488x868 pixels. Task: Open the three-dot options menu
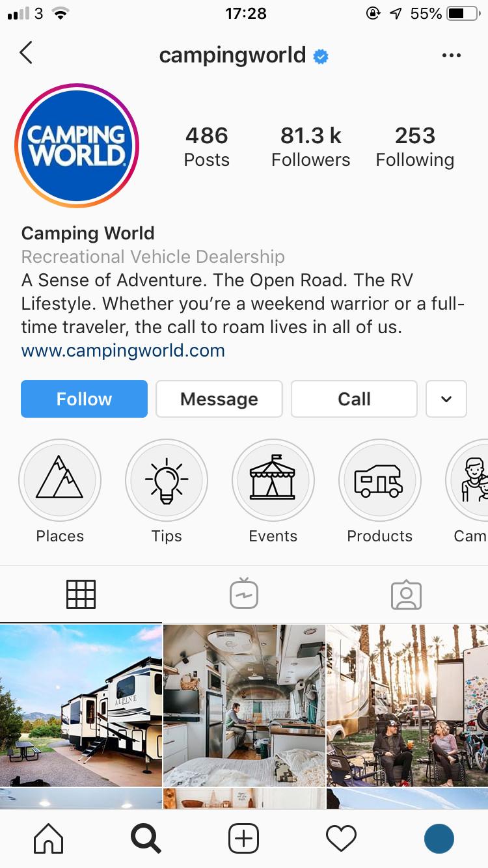pyautogui.click(x=451, y=55)
